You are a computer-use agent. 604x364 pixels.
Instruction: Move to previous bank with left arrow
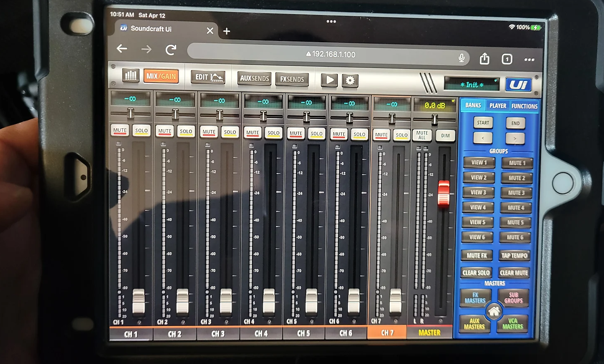[x=483, y=138]
